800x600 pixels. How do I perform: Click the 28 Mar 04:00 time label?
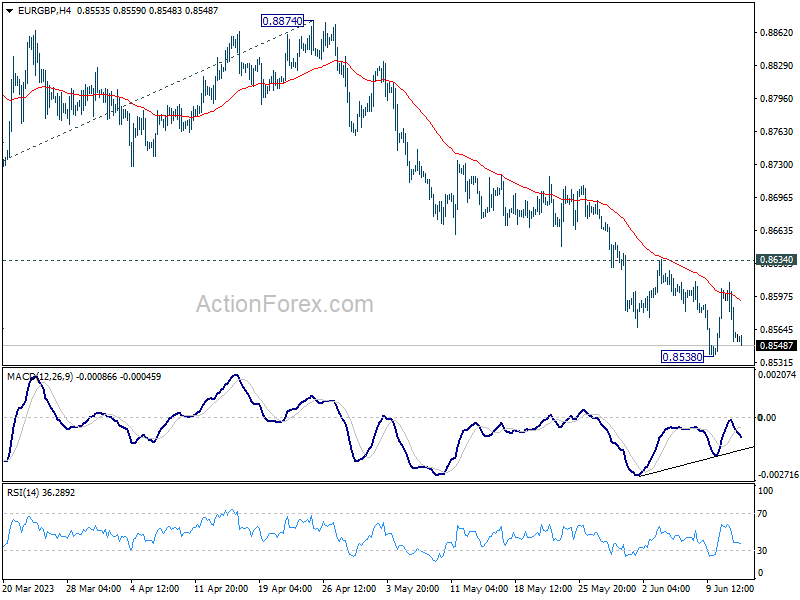point(94,588)
